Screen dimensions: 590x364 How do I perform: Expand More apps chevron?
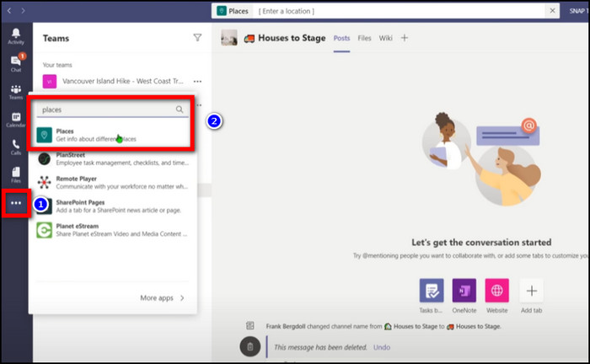182,297
